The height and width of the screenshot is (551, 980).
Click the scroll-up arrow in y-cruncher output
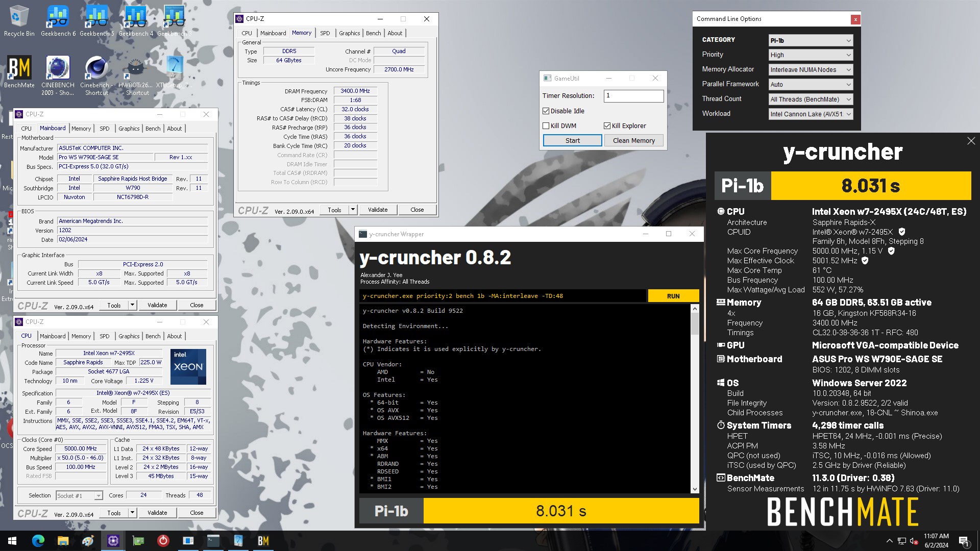click(695, 309)
